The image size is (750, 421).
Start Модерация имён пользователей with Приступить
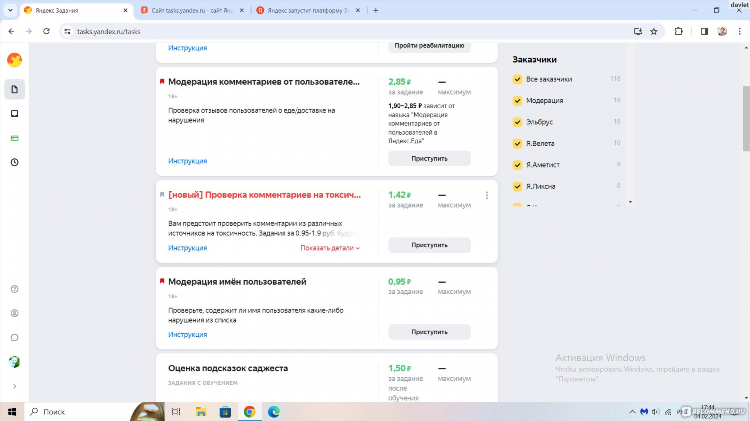429,332
